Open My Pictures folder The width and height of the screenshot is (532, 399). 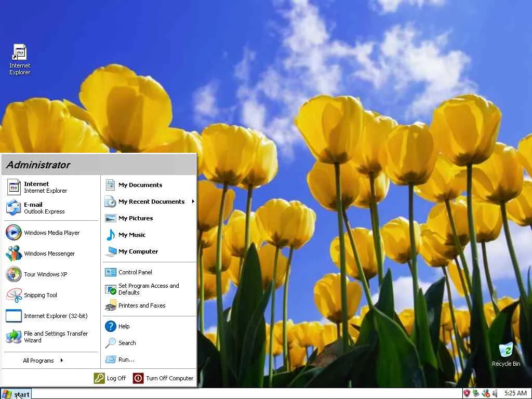[x=149, y=218]
